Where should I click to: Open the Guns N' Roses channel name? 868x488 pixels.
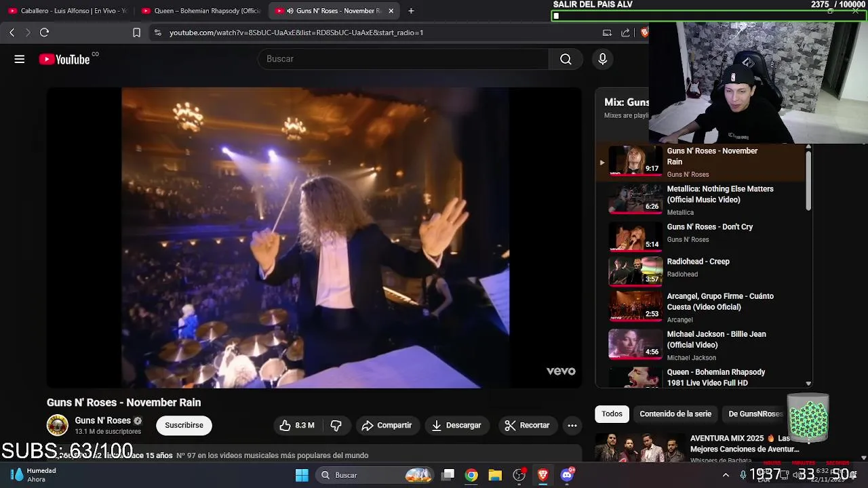(102, 421)
